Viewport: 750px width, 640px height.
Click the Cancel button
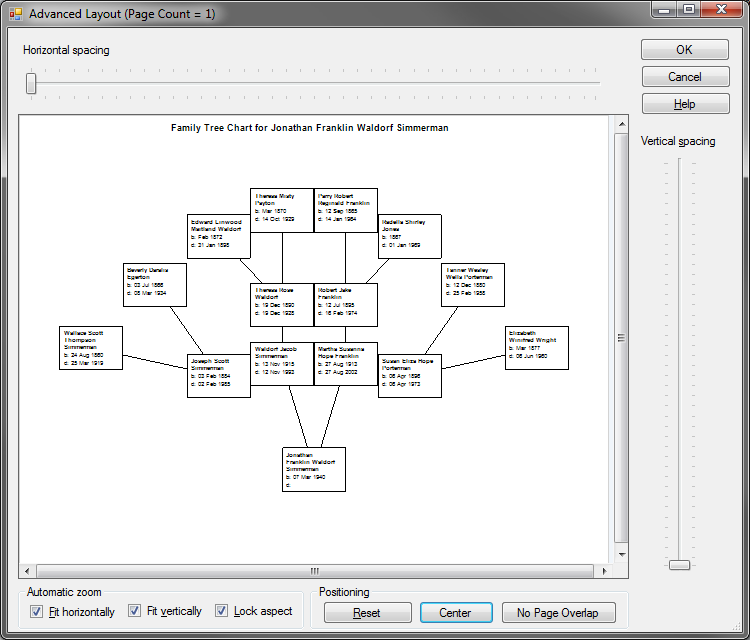click(684, 77)
